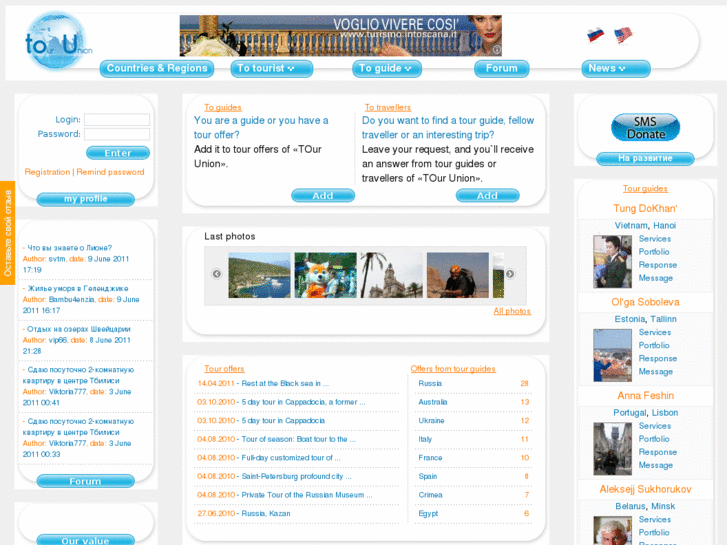Open the Registration link
The width and height of the screenshot is (727, 545).
click(x=47, y=172)
